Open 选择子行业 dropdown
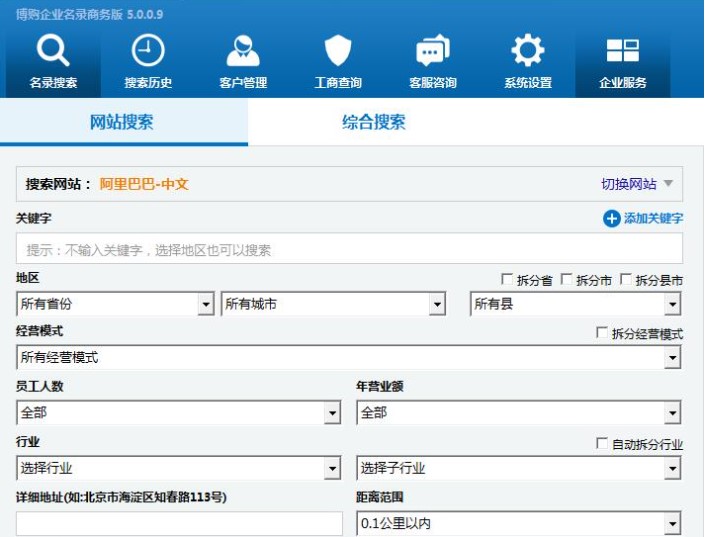Image resolution: width=707 pixels, height=537 pixels. click(519, 468)
